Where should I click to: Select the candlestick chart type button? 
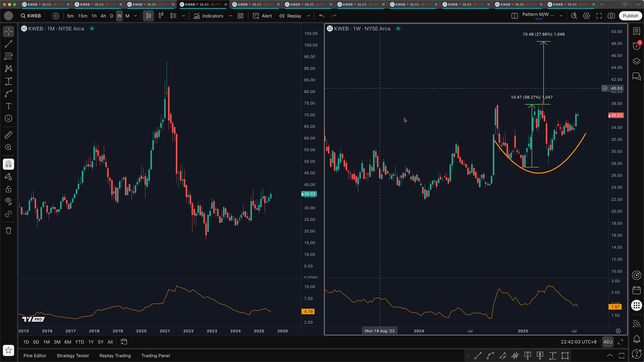click(148, 16)
